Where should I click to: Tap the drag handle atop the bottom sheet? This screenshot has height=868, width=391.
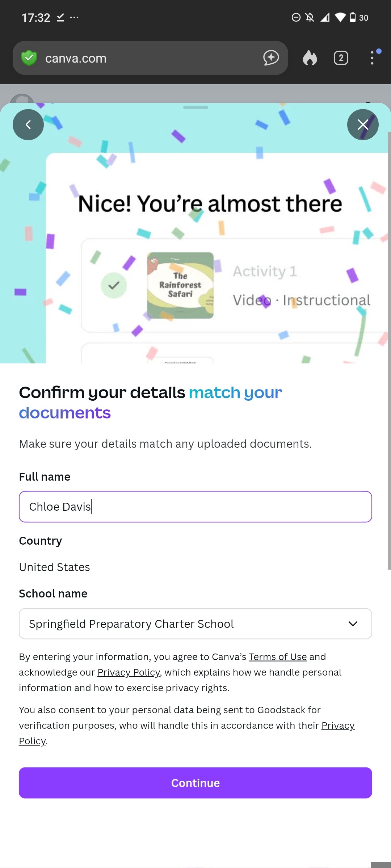point(195,107)
